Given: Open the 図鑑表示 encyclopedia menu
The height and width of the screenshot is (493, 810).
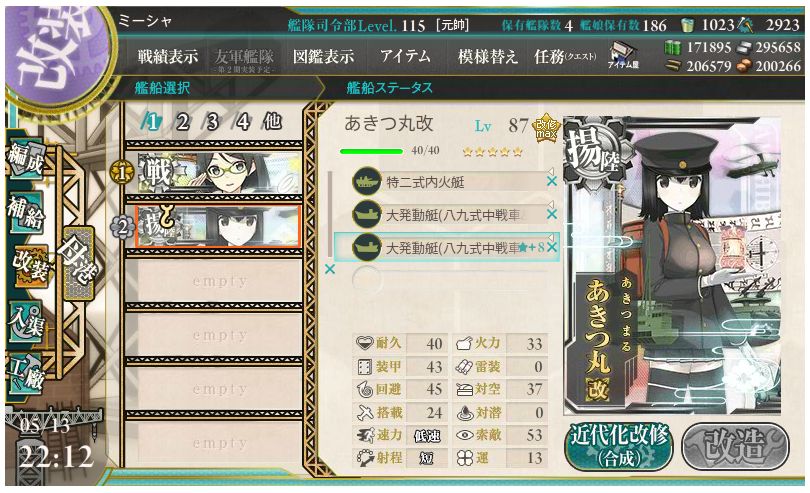Looking at the screenshot, I should (323, 56).
